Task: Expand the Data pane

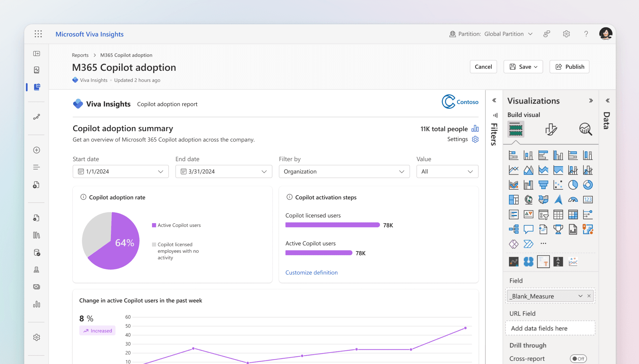Action: (x=607, y=100)
